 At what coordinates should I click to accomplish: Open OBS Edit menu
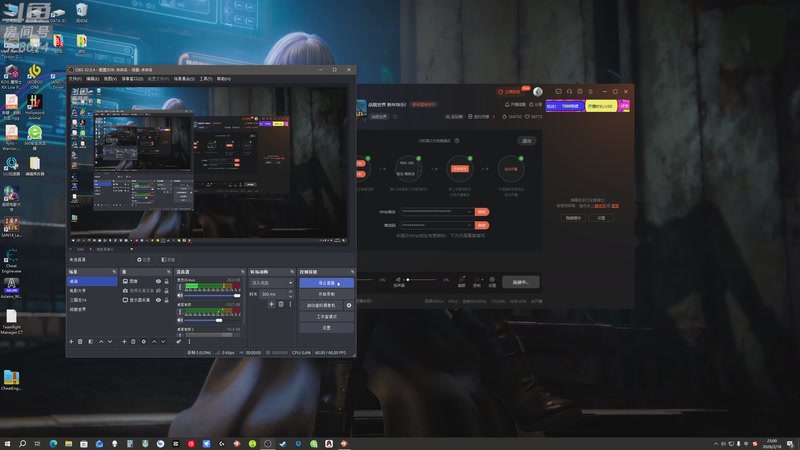92,79
